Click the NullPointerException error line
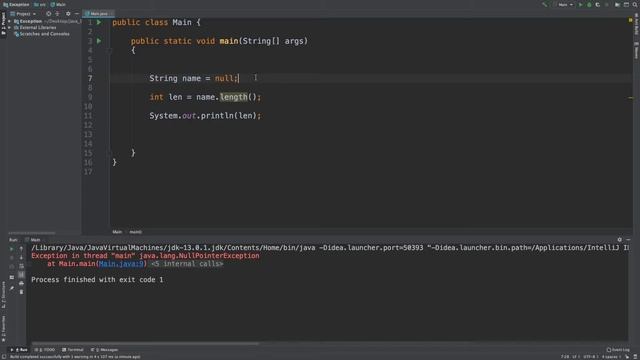 [145, 256]
